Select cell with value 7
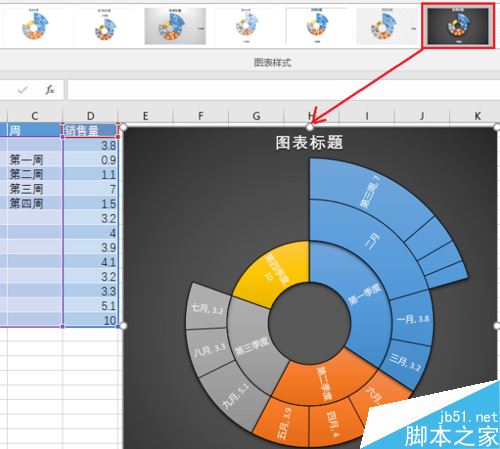This screenshot has width=500, height=449. (90, 189)
